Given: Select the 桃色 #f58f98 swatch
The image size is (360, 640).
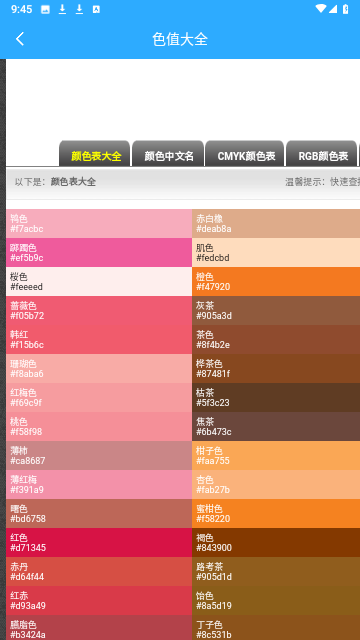Looking at the screenshot, I should click(x=99, y=427).
